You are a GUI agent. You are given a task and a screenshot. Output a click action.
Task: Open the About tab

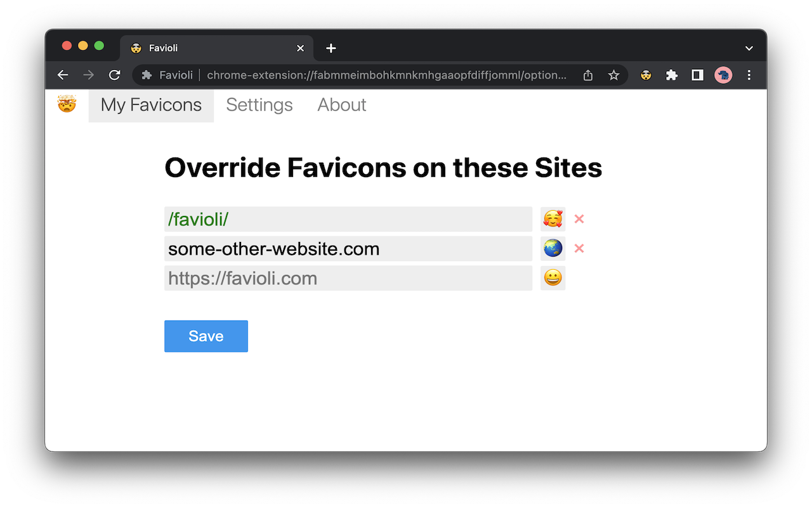(342, 105)
